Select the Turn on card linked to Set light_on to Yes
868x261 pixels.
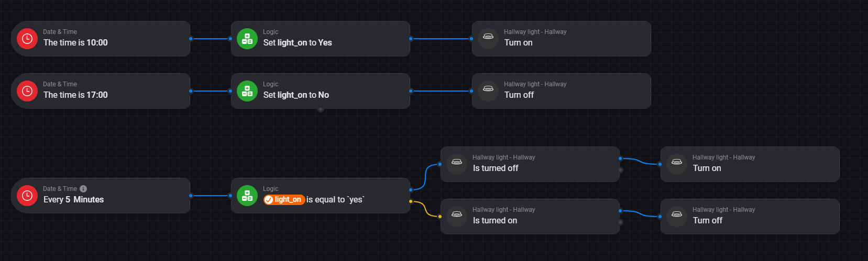(561, 39)
